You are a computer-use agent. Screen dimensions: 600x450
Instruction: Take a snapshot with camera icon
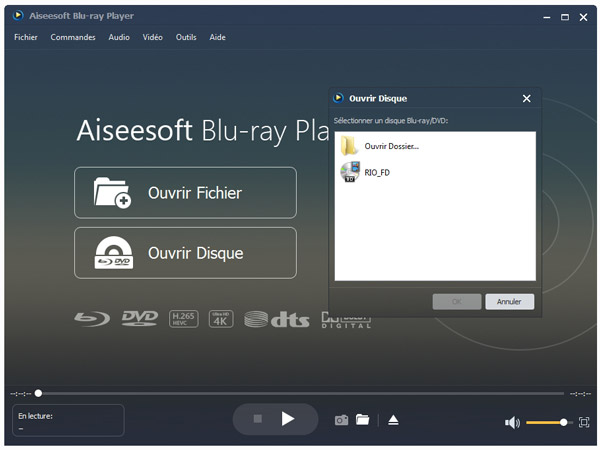(x=341, y=420)
